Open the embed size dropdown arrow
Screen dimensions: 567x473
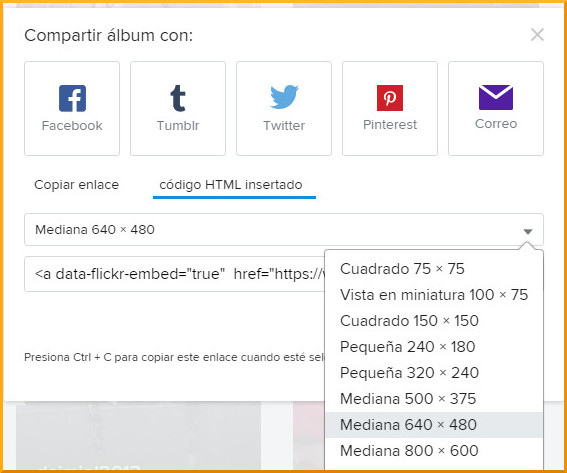[x=528, y=231]
